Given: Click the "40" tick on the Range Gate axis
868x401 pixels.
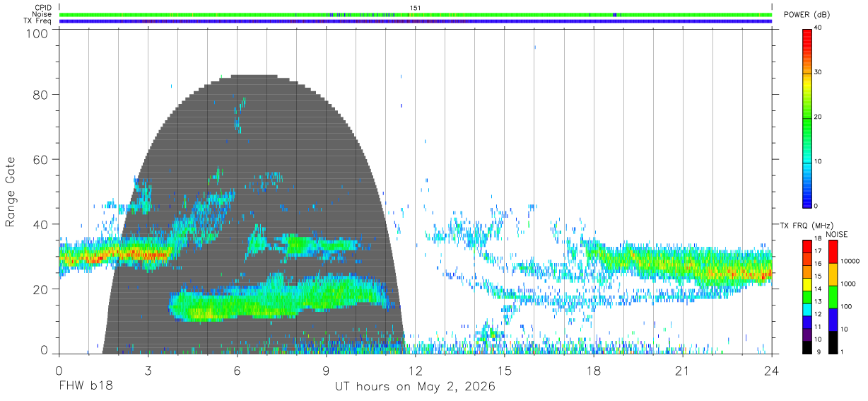Looking at the screenshot, I should coord(42,225).
